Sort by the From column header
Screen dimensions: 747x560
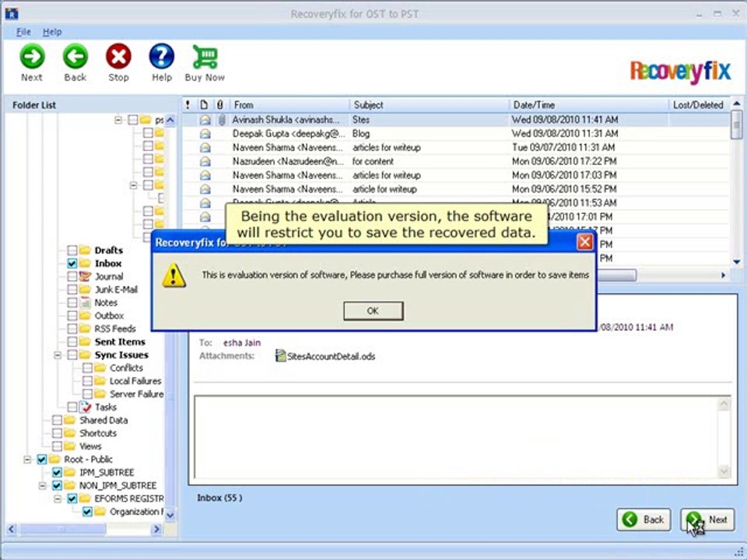[289, 105]
